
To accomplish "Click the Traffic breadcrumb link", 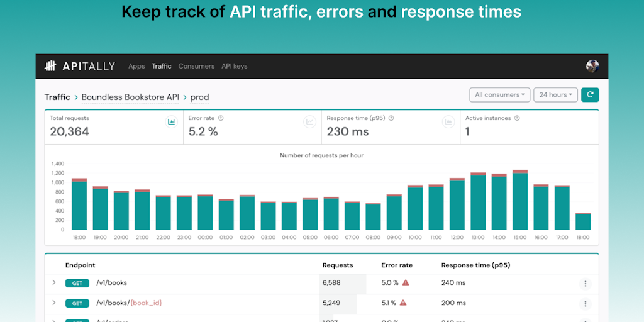I will pyautogui.click(x=57, y=97).
